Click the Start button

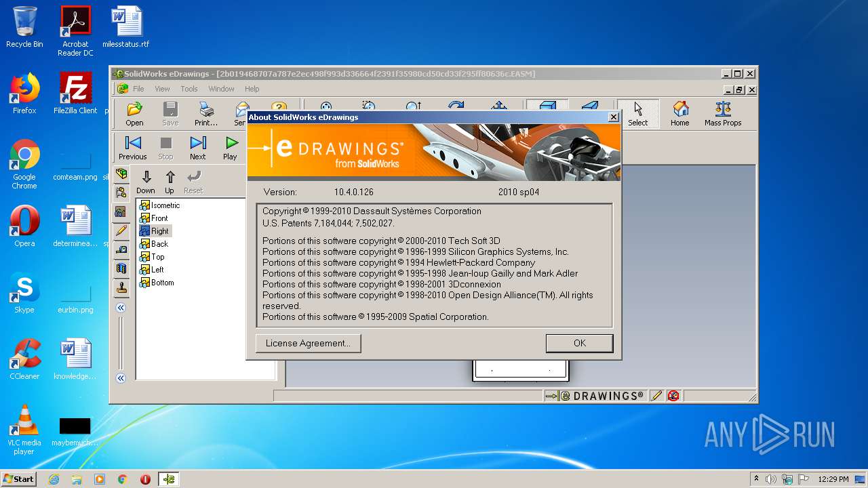(18, 479)
